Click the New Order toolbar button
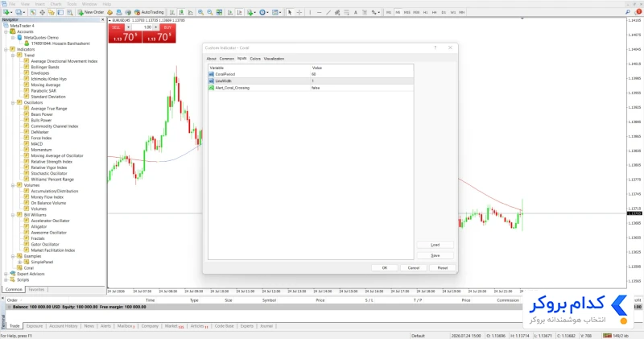Viewport: 644px width, 339px height. (x=91, y=12)
